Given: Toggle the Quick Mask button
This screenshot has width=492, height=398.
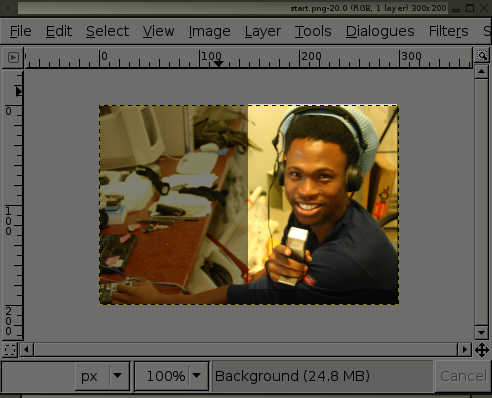Looking at the screenshot, I should click(10, 350).
